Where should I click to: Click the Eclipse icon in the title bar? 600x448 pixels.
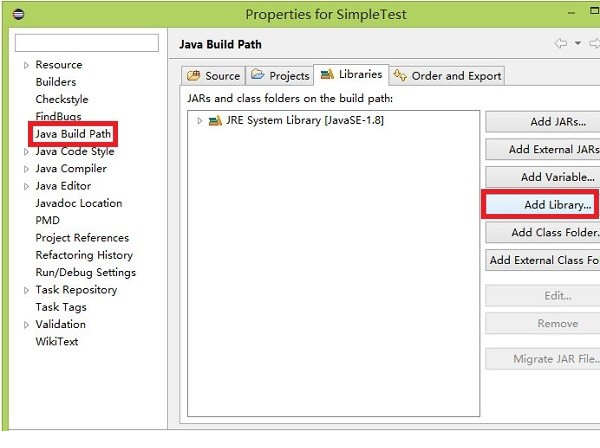pyautogui.click(x=18, y=14)
